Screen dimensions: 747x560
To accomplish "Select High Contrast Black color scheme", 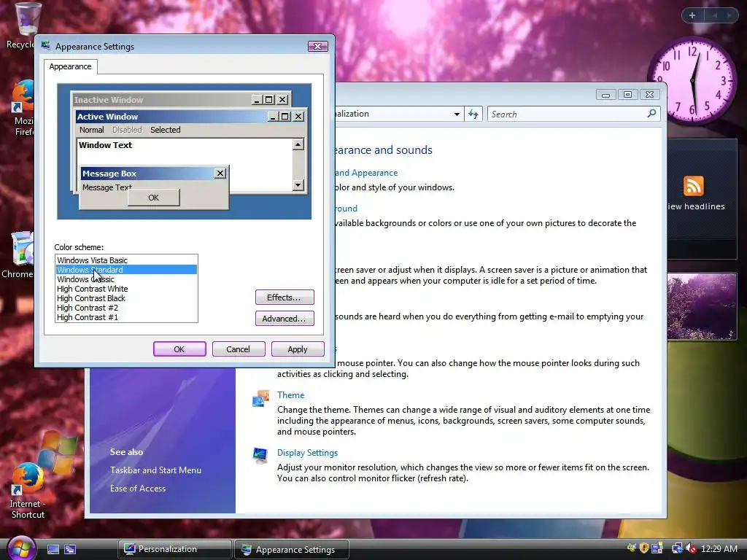I will click(x=126, y=298).
